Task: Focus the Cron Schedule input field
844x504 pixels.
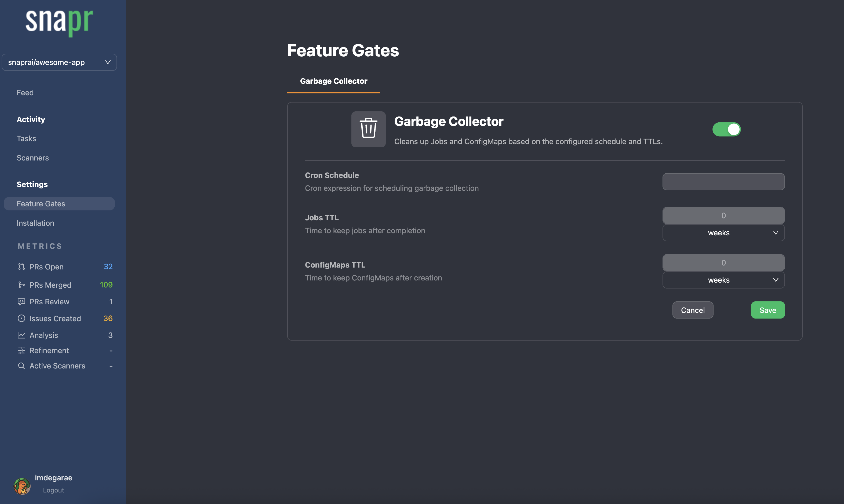Action: click(x=723, y=182)
